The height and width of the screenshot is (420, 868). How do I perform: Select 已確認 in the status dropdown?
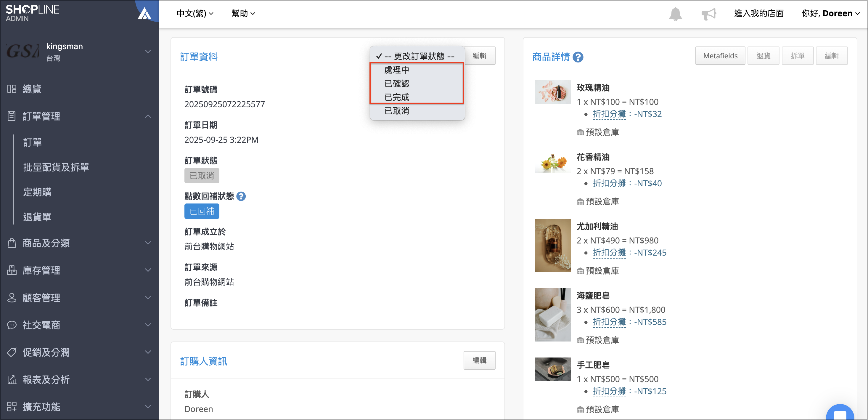(x=417, y=84)
